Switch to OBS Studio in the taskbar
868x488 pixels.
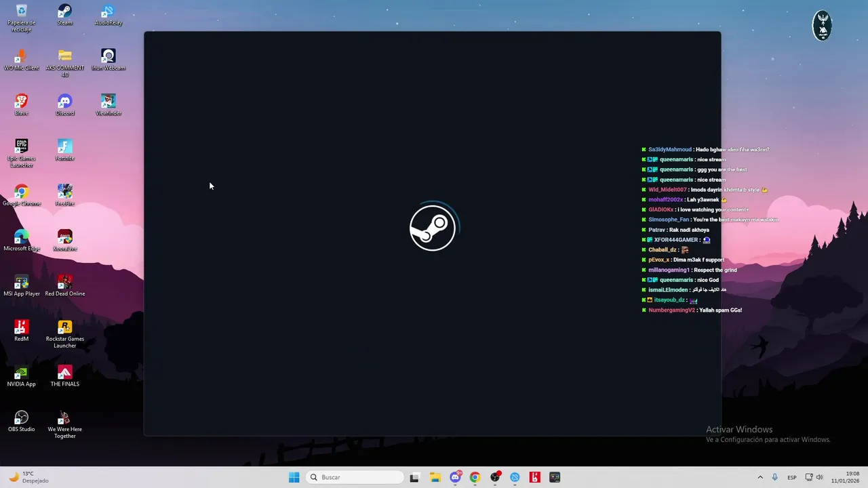[495, 477]
